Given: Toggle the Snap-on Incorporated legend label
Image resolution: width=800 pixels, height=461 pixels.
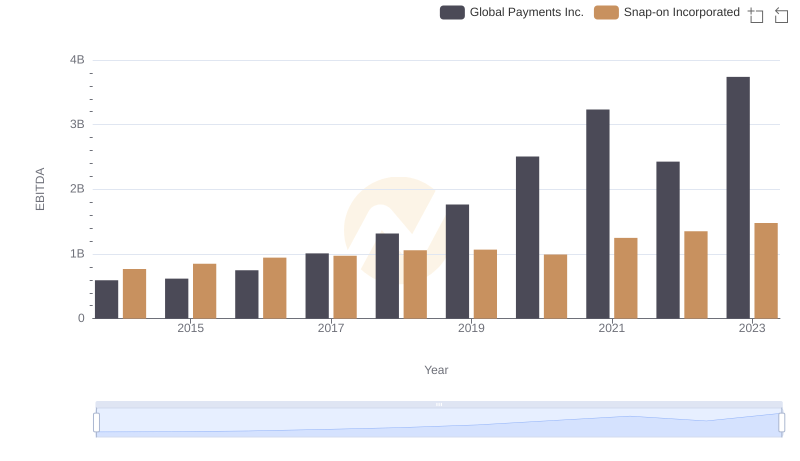Looking at the screenshot, I should click(682, 12).
